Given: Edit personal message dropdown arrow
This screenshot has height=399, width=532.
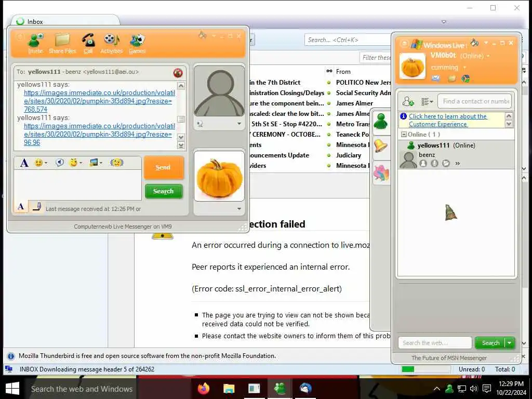Looking at the screenshot, I should tap(464, 68).
